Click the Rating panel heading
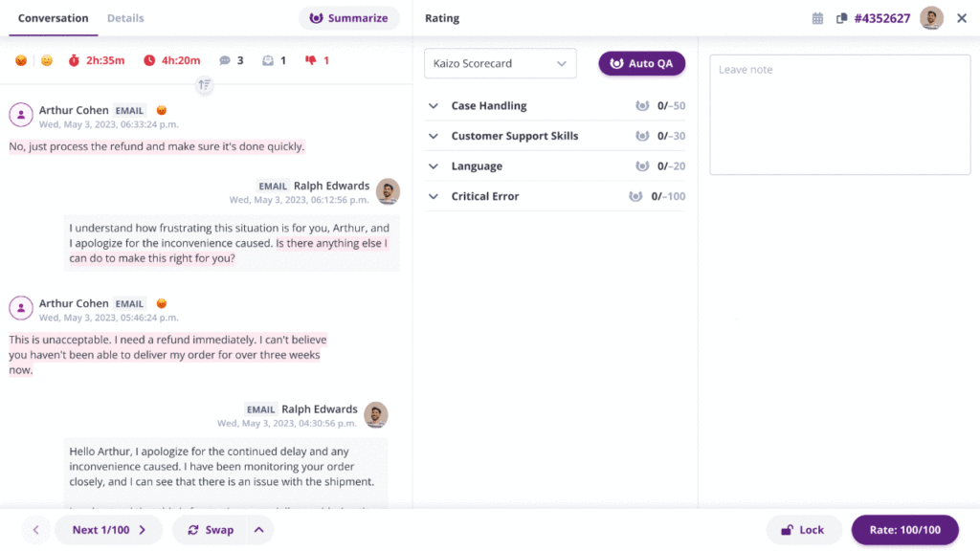 442,18
